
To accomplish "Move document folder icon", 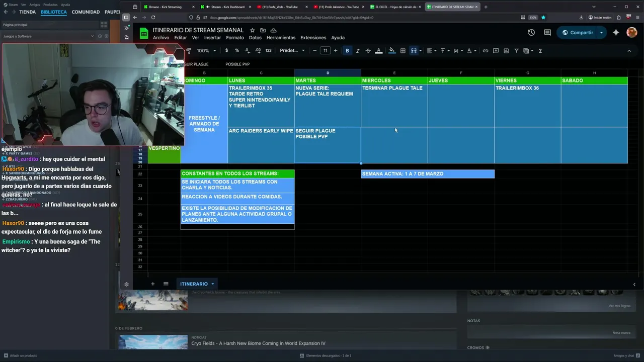I will [263, 30].
